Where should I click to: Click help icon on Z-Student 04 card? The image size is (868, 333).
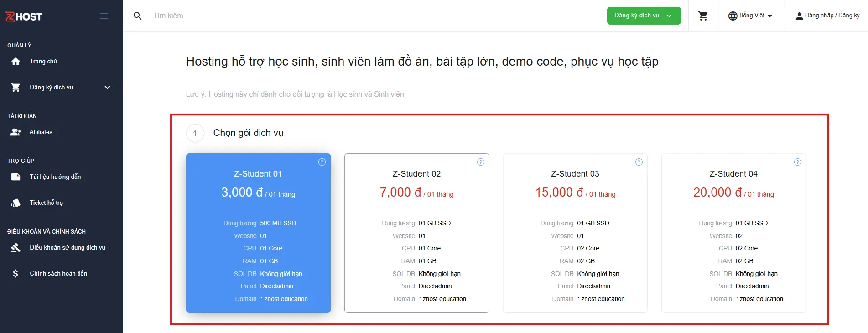[x=798, y=162]
